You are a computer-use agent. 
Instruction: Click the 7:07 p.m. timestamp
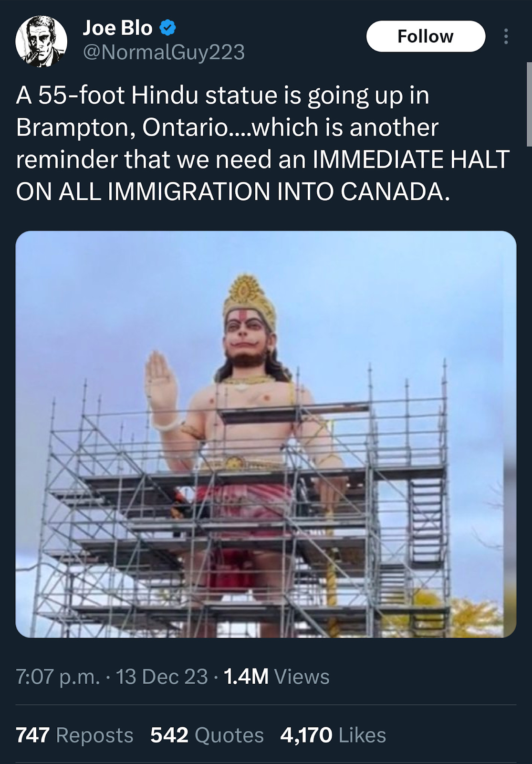point(58,677)
